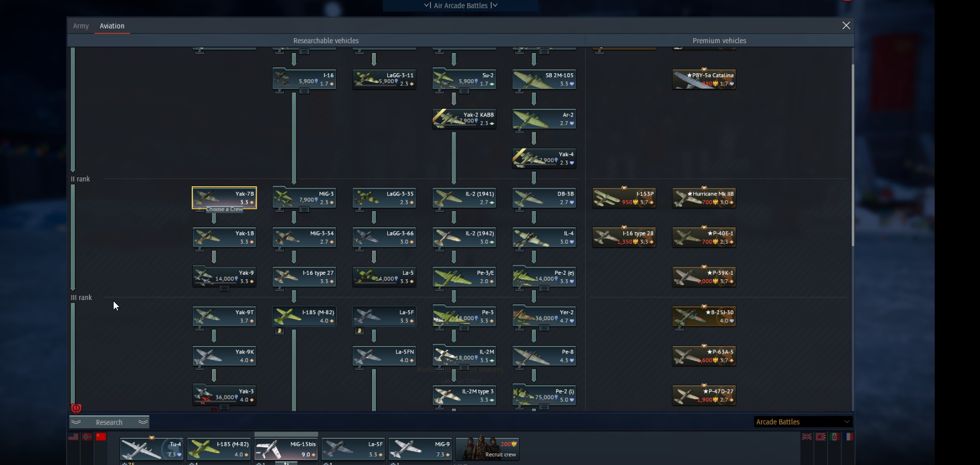980x465 pixels.
Task: Select the MiG-3 aircraft card
Action: [x=304, y=198]
